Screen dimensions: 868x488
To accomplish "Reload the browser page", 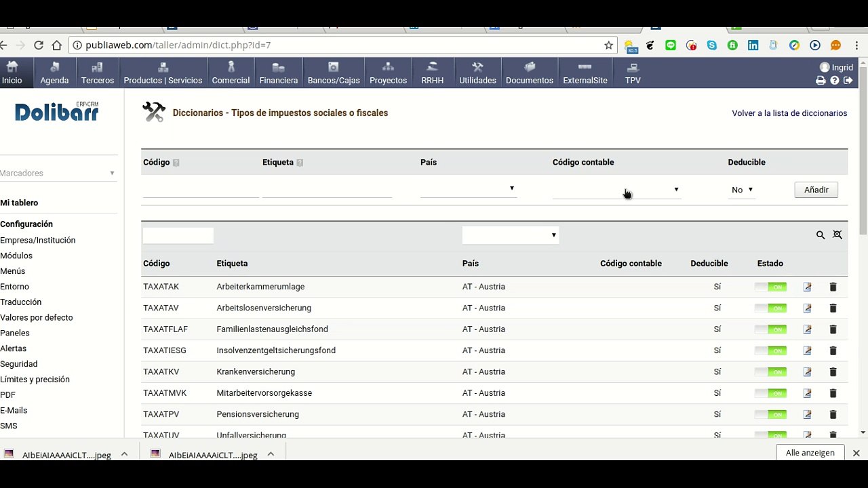I will 39,45.
